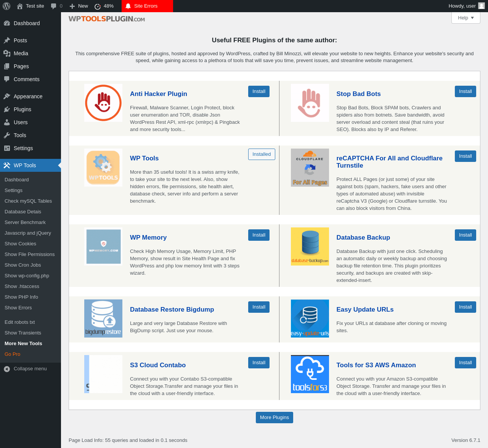The height and width of the screenshot is (448, 488).
Task: Install S3 Cloud Contabo
Action: click(x=259, y=363)
